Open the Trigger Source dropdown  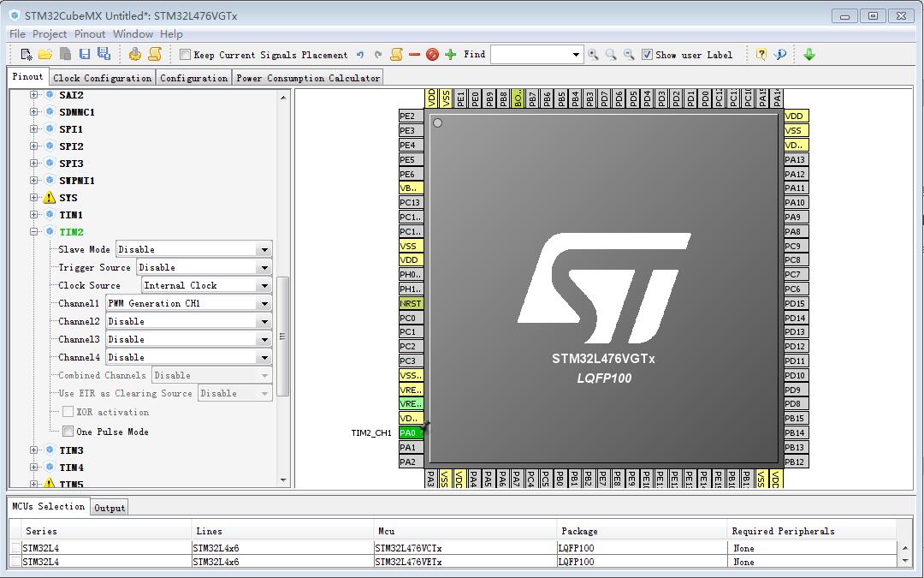click(264, 268)
